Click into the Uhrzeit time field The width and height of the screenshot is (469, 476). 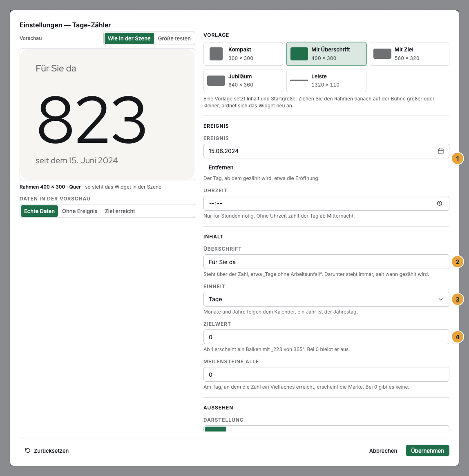click(326, 203)
